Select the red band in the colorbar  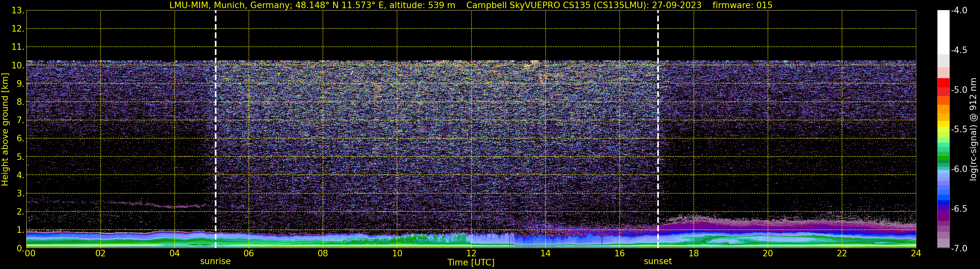944,87
